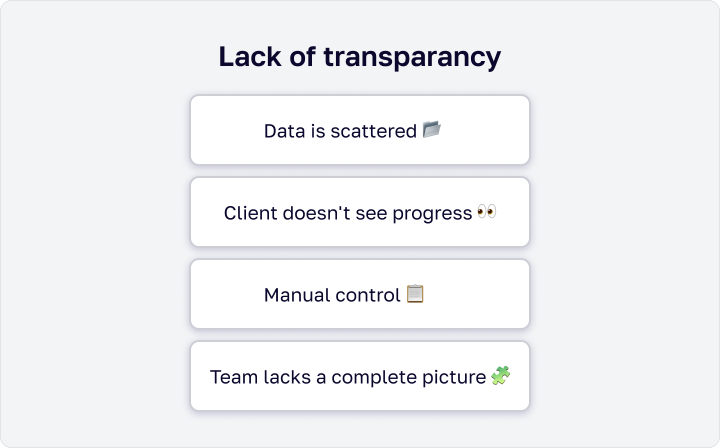
Task: Click the clipboard emoji icon
Action: [x=415, y=294]
